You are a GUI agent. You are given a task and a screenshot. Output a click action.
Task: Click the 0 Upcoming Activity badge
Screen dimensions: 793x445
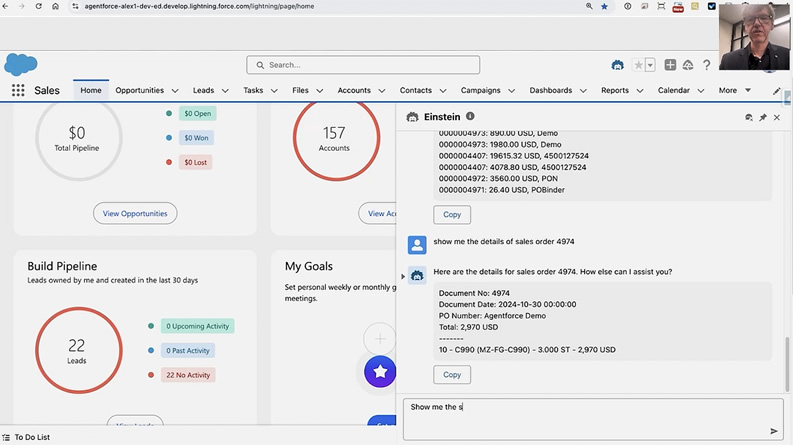pyautogui.click(x=197, y=326)
